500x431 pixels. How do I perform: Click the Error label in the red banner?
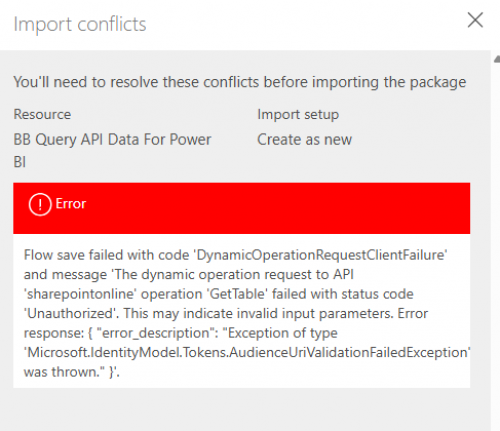pos(71,204)
